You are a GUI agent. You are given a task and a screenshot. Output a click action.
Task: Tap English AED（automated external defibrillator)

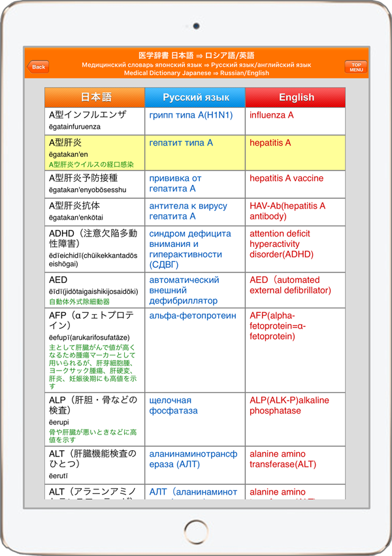290,285
